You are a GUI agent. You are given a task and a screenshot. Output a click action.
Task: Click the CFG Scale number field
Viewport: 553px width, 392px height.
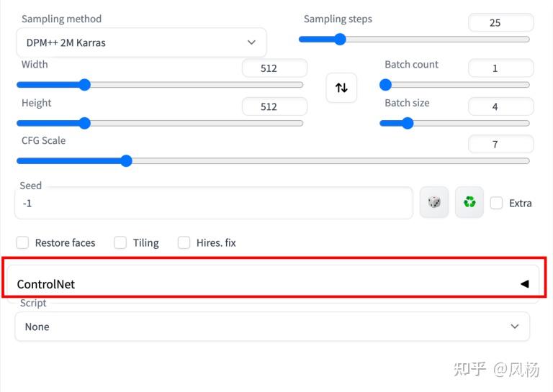[x=500, y=145]
